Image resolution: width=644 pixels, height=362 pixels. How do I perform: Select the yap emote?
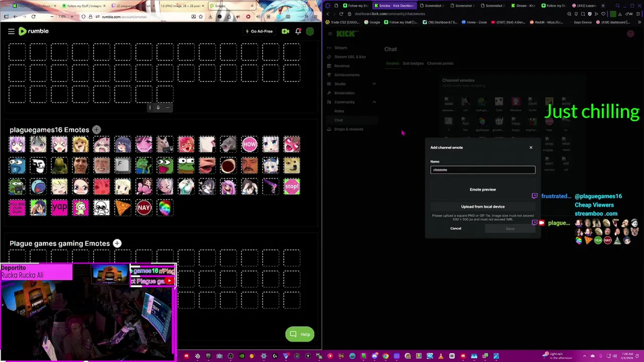pos(59,208)
